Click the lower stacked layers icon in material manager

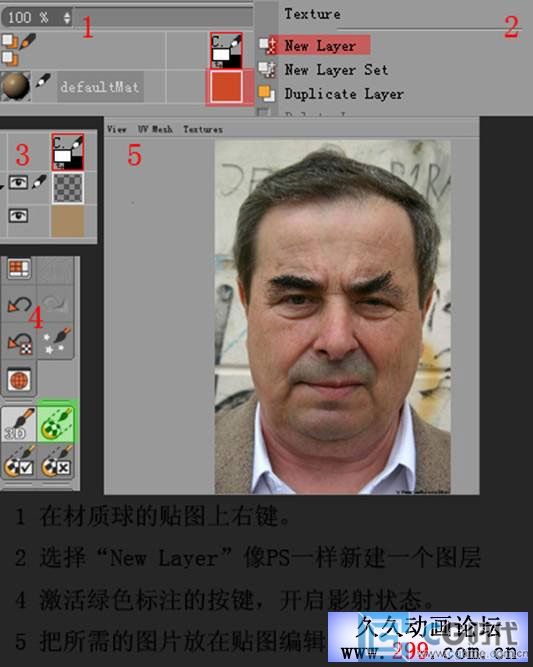click(x=10, y=58)
